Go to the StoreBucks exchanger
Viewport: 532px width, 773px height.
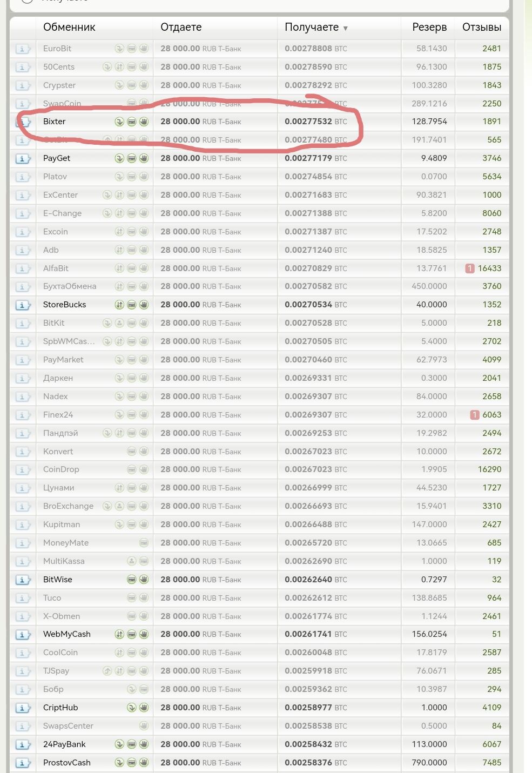click(x=65, y=305)
